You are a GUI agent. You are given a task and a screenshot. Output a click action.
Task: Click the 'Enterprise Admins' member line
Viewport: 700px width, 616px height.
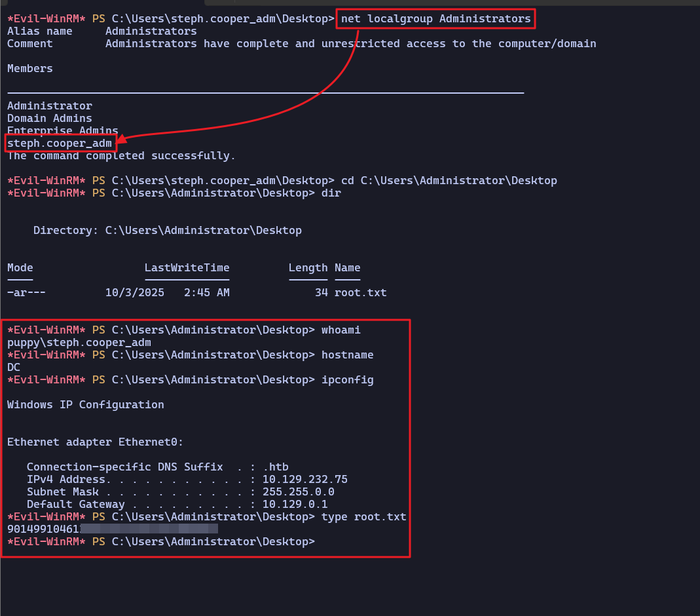(x=62, y=130)
